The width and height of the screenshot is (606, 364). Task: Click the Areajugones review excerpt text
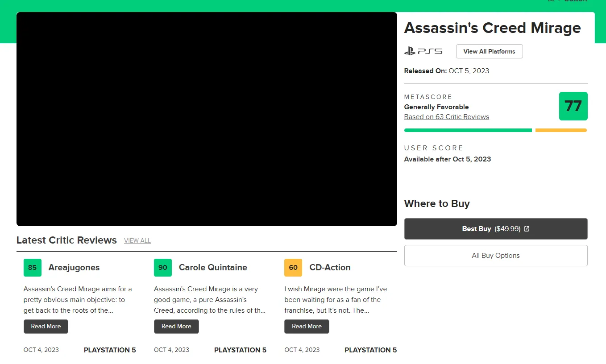tap(78, 300)
